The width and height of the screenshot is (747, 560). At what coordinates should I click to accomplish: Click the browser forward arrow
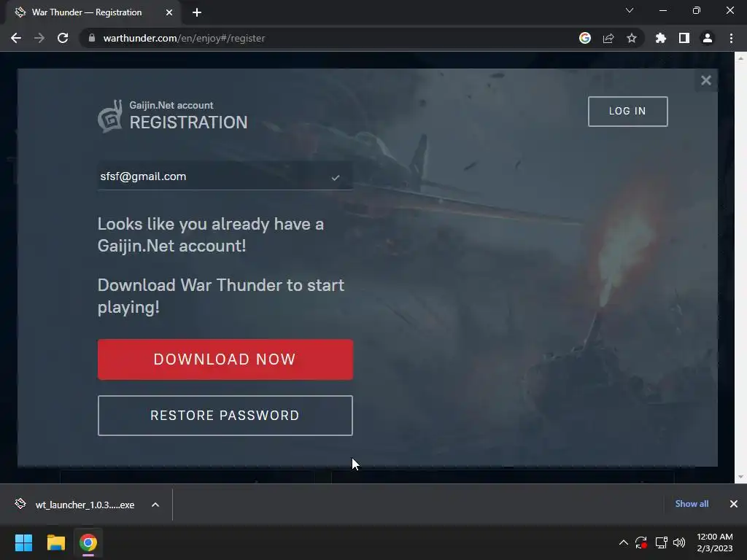[x=39, y=38]
